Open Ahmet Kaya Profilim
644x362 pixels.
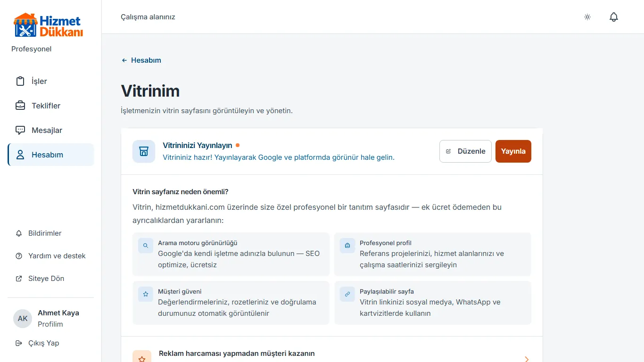click(x=51, y=319)
